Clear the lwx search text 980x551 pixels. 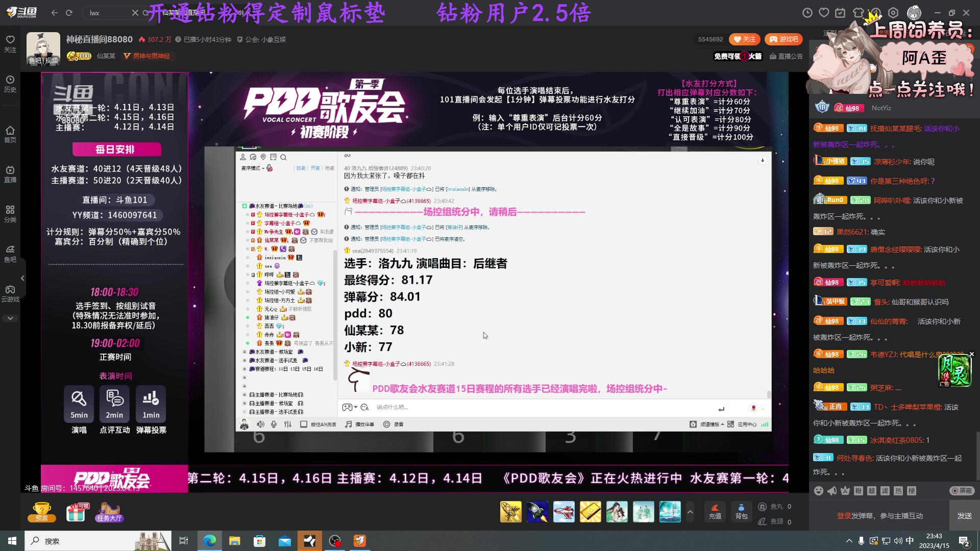pos(135,13)
